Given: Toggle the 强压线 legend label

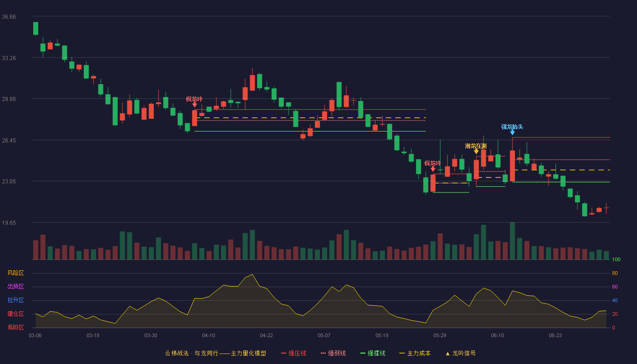Looking at the screenshot, I should pyautogui.click(x=297, y=354).
